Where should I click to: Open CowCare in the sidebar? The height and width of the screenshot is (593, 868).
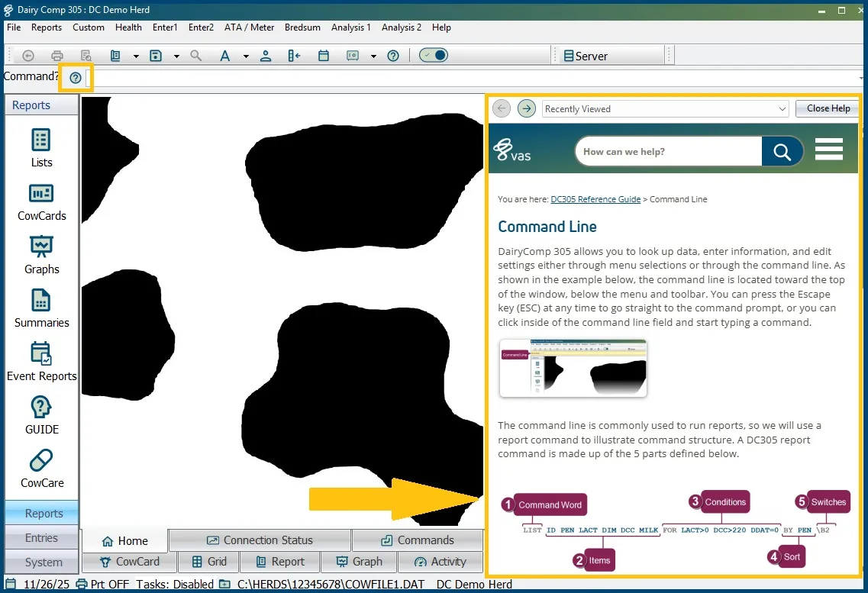(x=41, y=469)
